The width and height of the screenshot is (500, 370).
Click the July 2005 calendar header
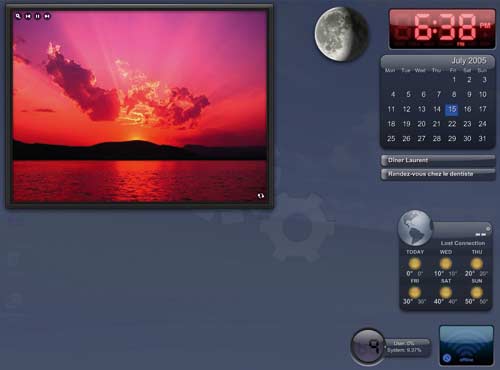(x=468, y=60)
